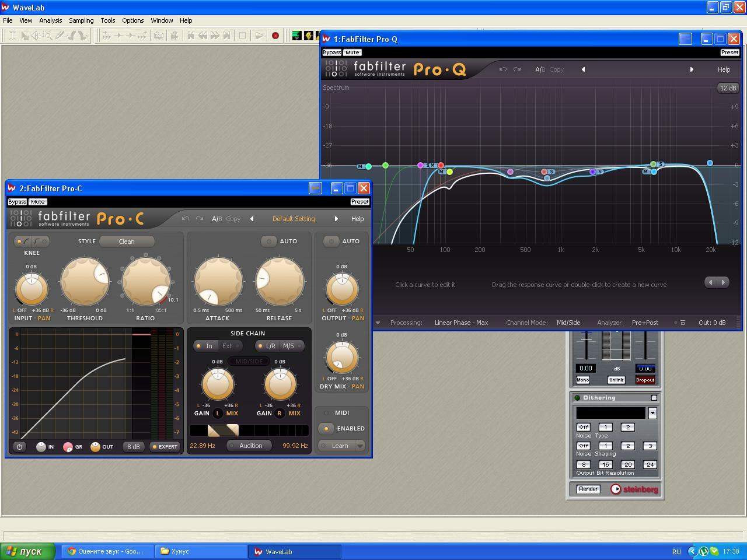This screenshot has width=747, height=560.
Task: Click the redo arrow in Pro-Q header
Action: pyautogui.click(x=517, y=69)
